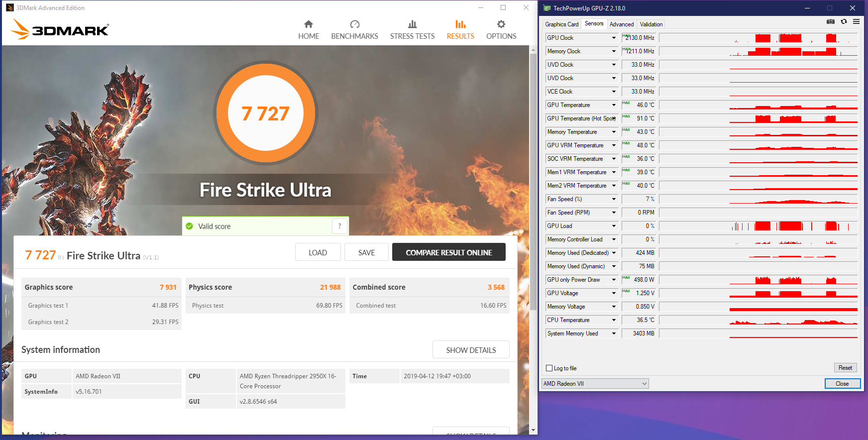This screenshot has width=868, height=440.
Task: Take a GPU-Z screenshot with camera icon
Action: (x=831, y=21)
